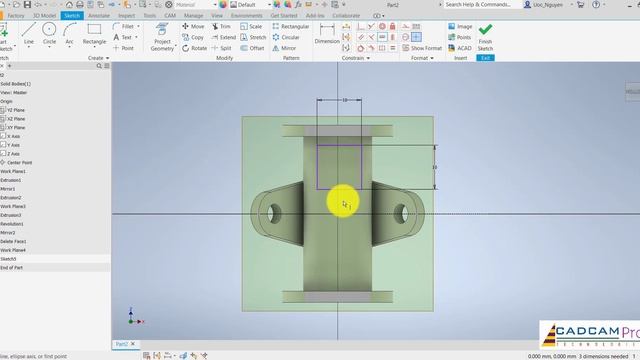Open the Text dropdown arrow
Image resolution: width=640 pixels, height=360 pixels.
coord(136,38)
